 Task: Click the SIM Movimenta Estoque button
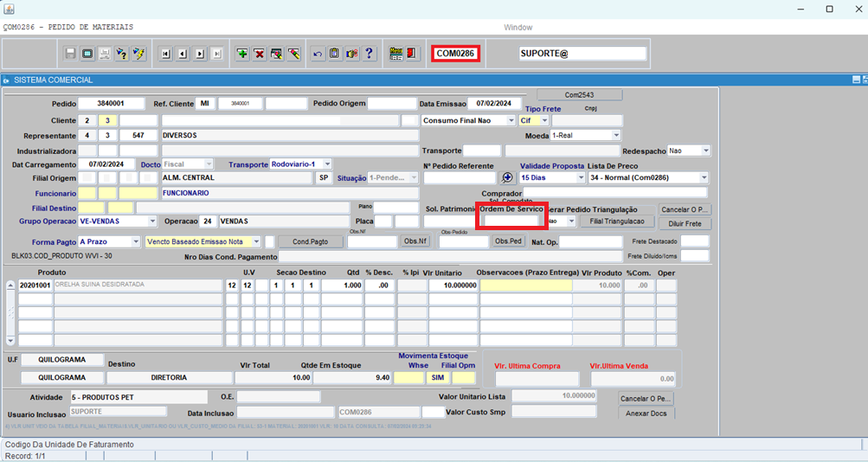tap(438, 377)
